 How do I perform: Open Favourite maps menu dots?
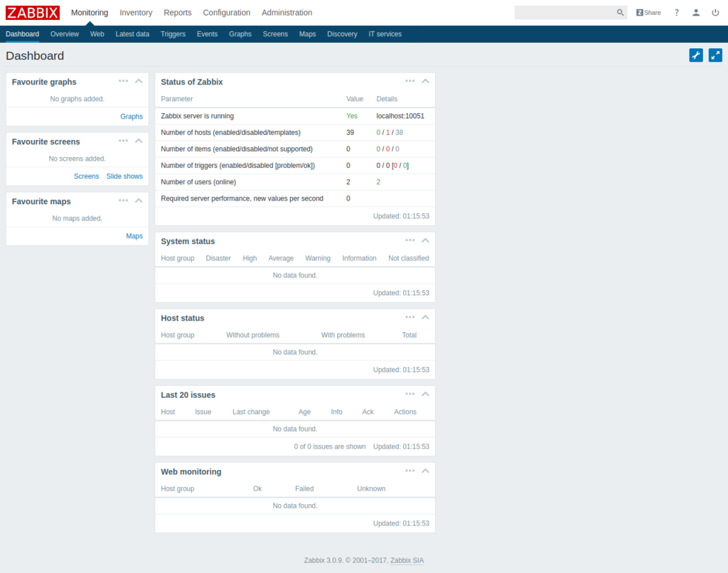123,200
